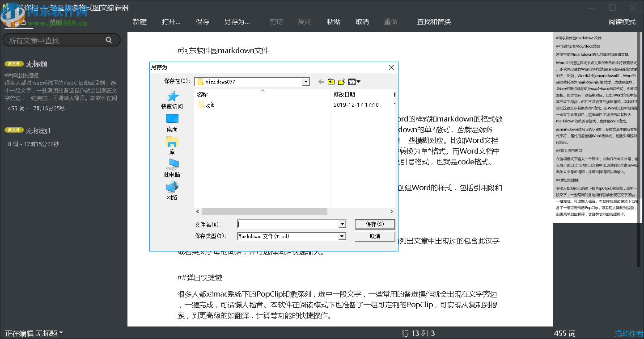The height and width of the screenshot is (339, 644).
Task: Open Desktop (桌面) location in save dialog
Action: point(172,121)
